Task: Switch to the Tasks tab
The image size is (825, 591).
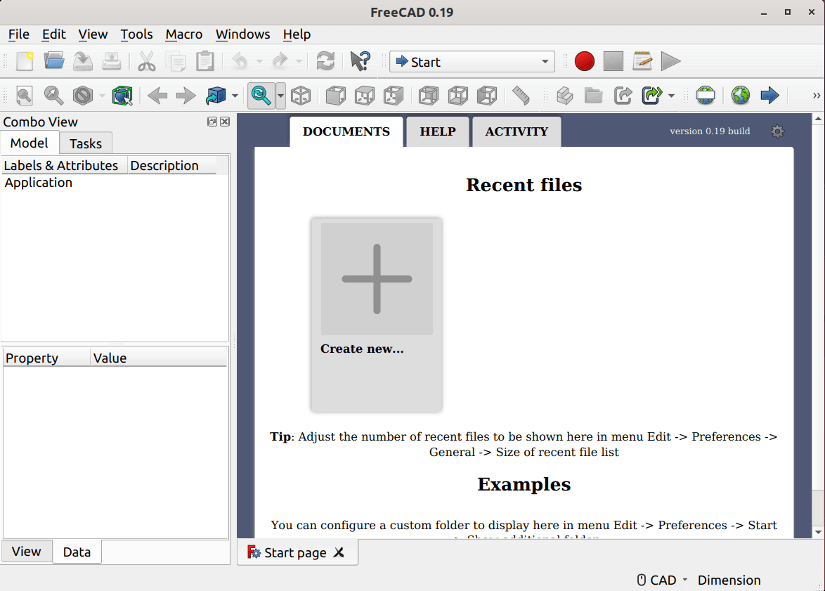Action: 85,143
